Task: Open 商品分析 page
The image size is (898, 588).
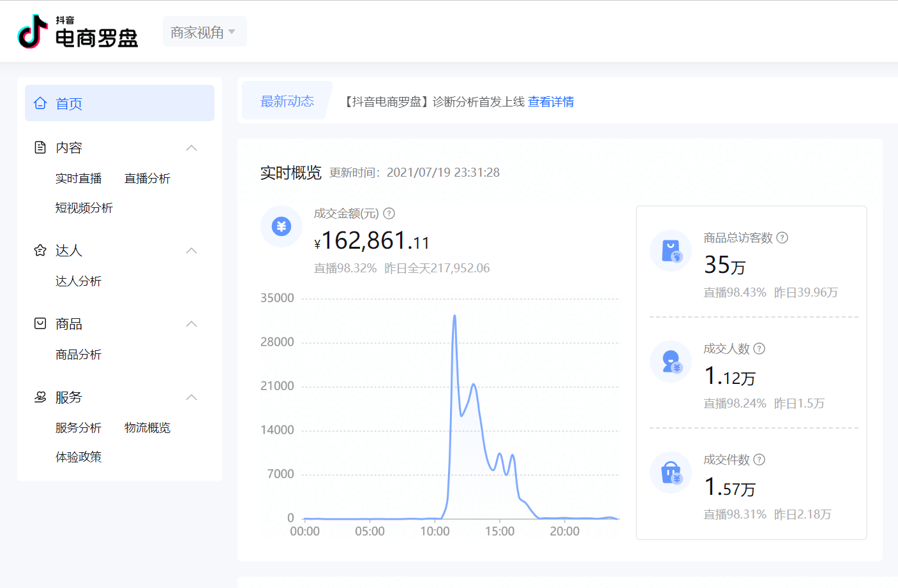Action: [x=79, y=355]
